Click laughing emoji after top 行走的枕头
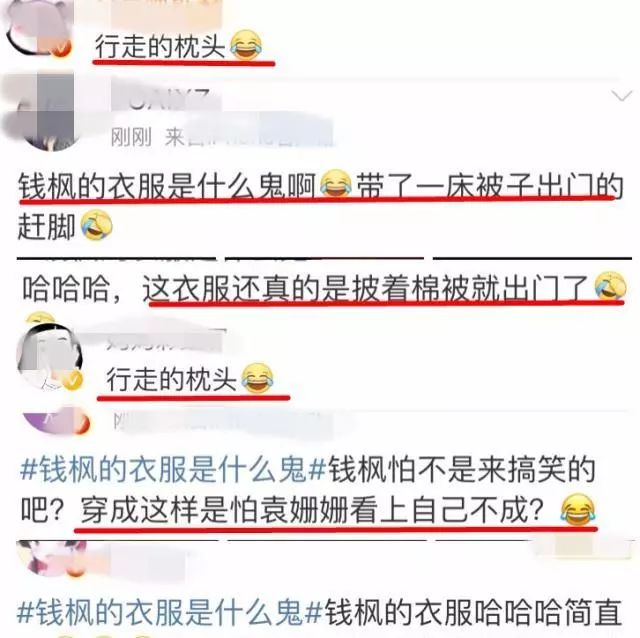Viewport: 640px width, 638px height. point(246,45)
